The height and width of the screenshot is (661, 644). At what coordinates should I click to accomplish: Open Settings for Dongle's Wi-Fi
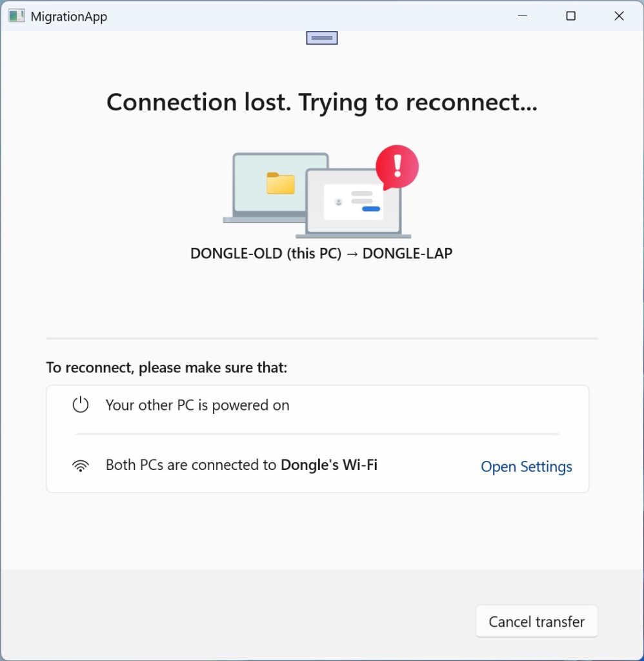coord(526,466)
